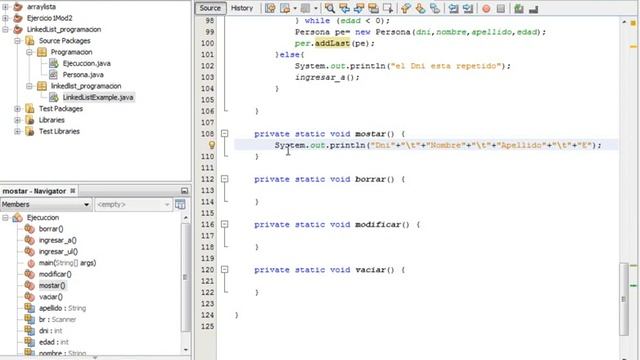This screenshot has height=360, width=640.
Task: Collapse the borrar() method fold
Action: [224, 179]
